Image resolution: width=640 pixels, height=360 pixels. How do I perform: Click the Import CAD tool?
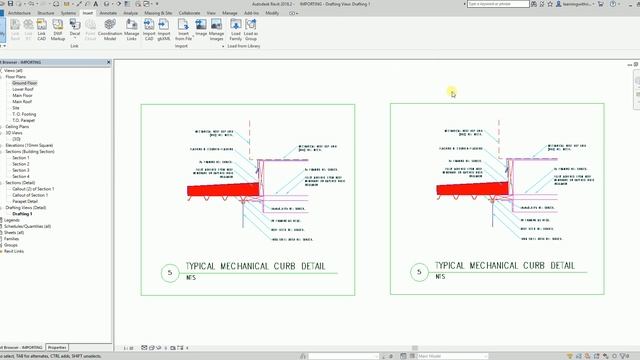(149, 30)
